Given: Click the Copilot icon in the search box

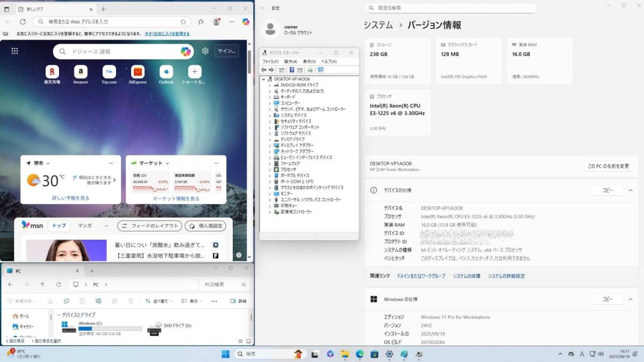Looking at the screenshot, I should (x=186, y=51).
